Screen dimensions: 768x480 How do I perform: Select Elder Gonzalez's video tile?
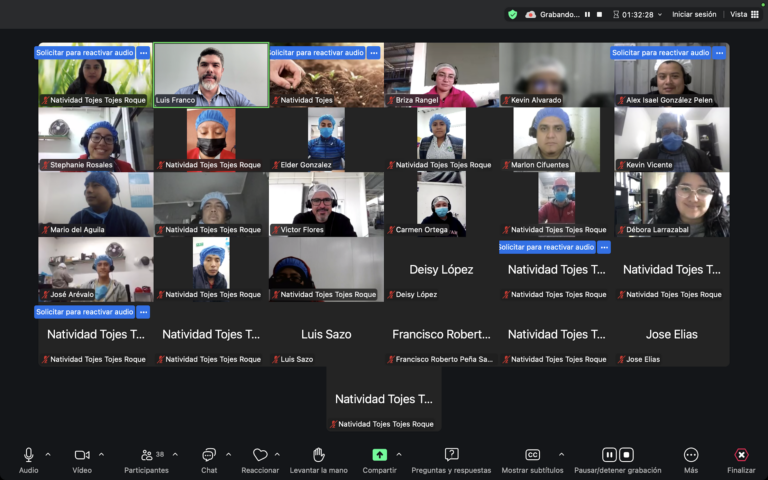pyautogui.click(x=326, y=140)
